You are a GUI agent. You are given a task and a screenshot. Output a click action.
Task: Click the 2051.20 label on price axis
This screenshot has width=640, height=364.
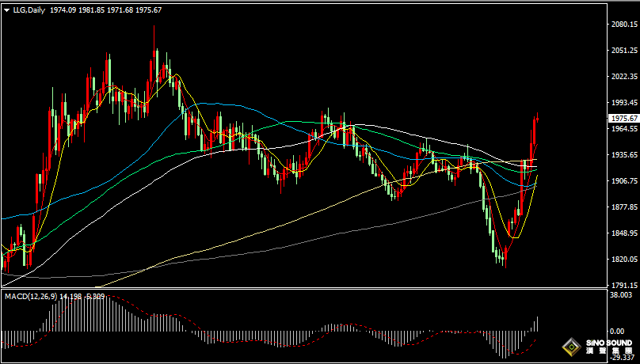(x=625, y=51)
